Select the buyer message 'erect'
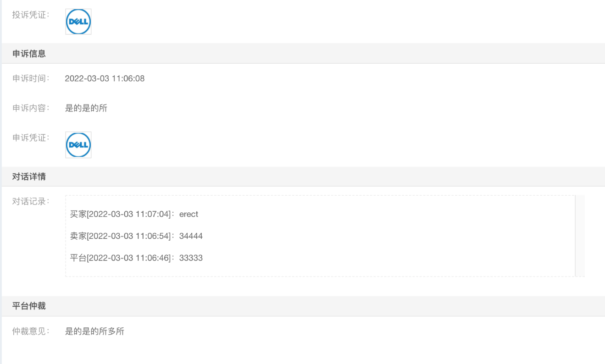The height and width of the screenshot is (364, 605). (x=189, y=214)
